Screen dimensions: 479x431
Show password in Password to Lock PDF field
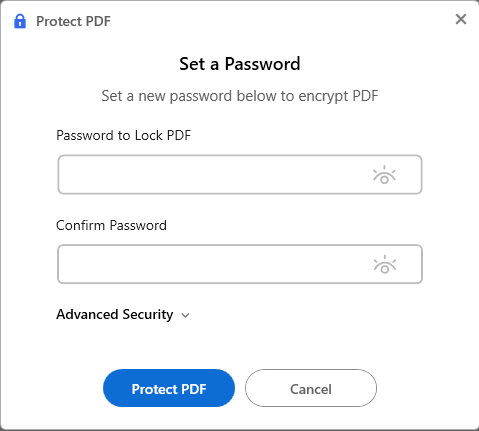tap(384, 175)
